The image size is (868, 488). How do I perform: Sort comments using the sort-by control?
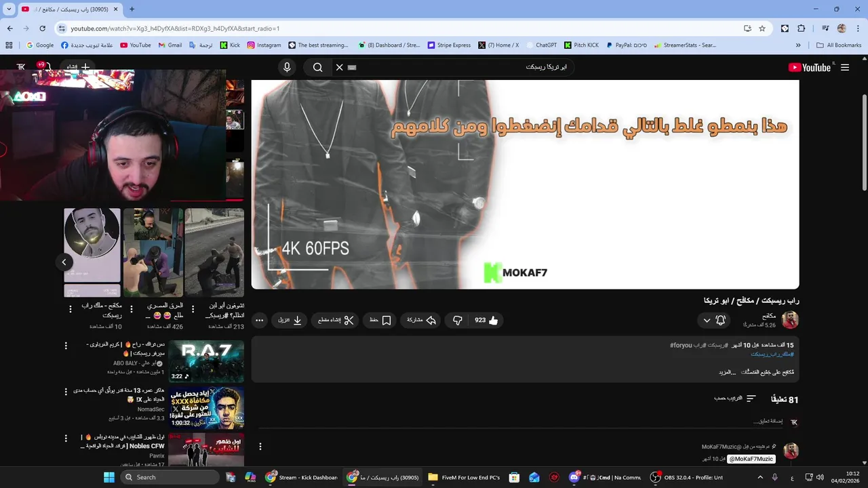(735, 399)
